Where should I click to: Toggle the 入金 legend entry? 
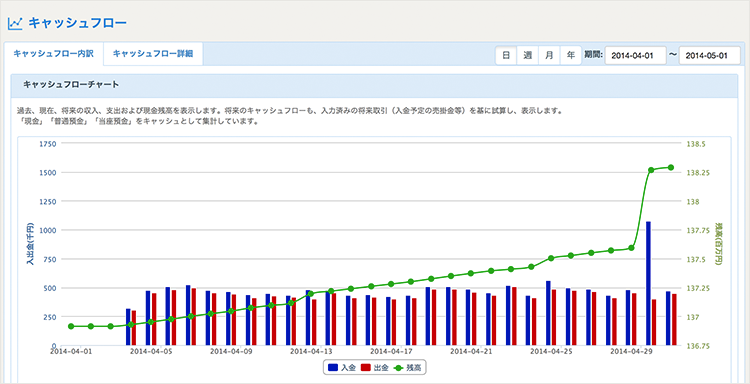[342, 368]
